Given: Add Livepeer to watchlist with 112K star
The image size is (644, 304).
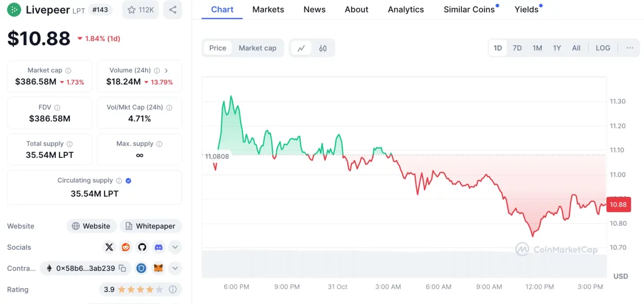Looking at the screenshot, I should point(141,10).
